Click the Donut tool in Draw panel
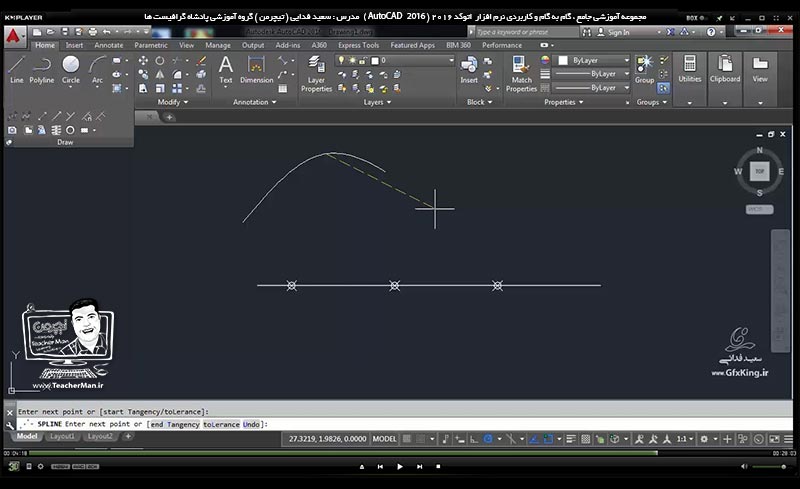Viewport: 800px width, 489px height. click(x=70, y=130)
